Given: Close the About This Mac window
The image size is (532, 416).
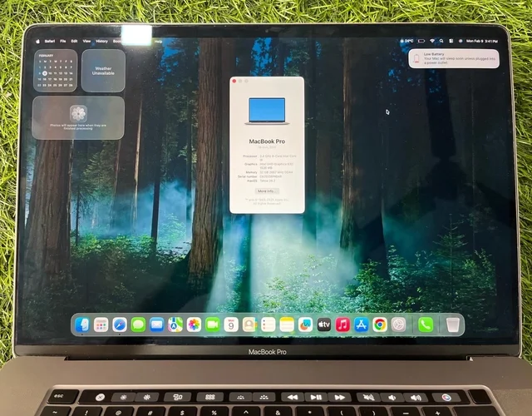Looking at the screenshot, I should click(234, 81).
